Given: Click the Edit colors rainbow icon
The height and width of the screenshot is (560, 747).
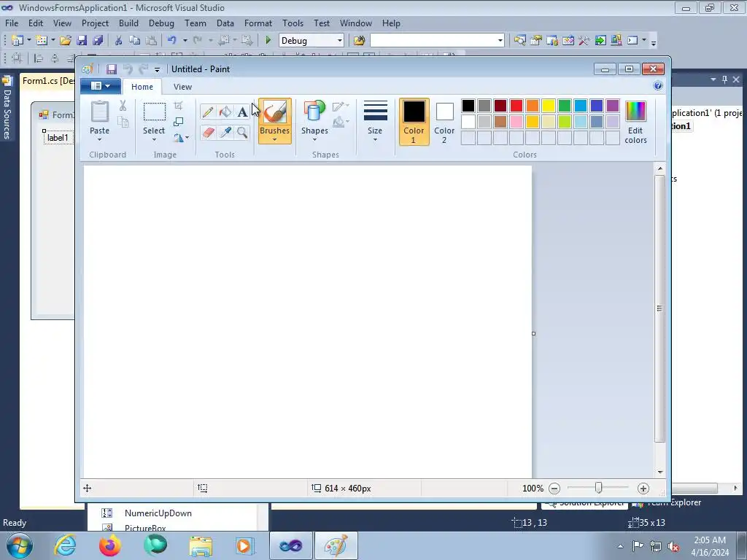Looking at the screenshot, I should (x=635, y=112).
